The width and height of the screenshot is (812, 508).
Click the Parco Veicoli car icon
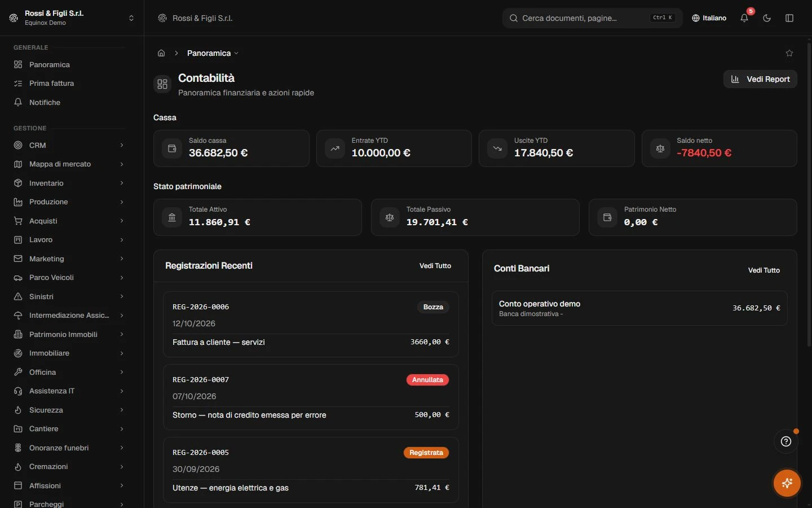(18, 278)
